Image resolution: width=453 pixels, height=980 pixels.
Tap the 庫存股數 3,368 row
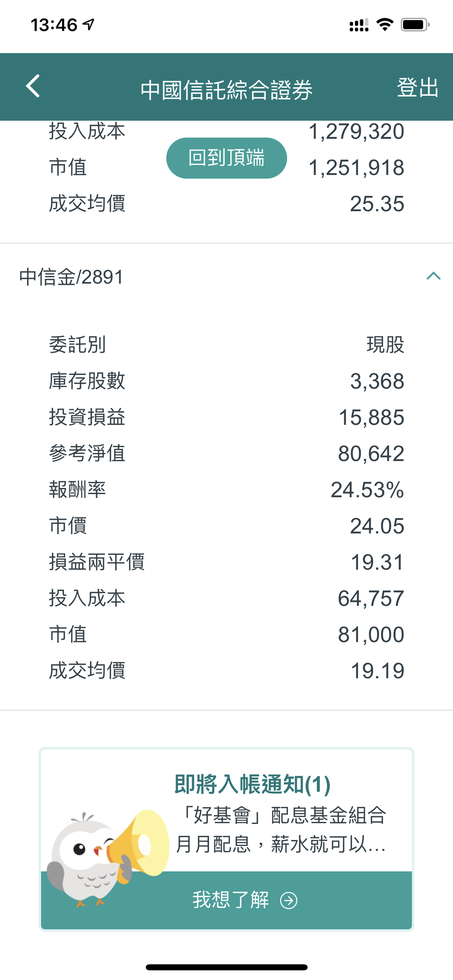(x=226, y=381)
